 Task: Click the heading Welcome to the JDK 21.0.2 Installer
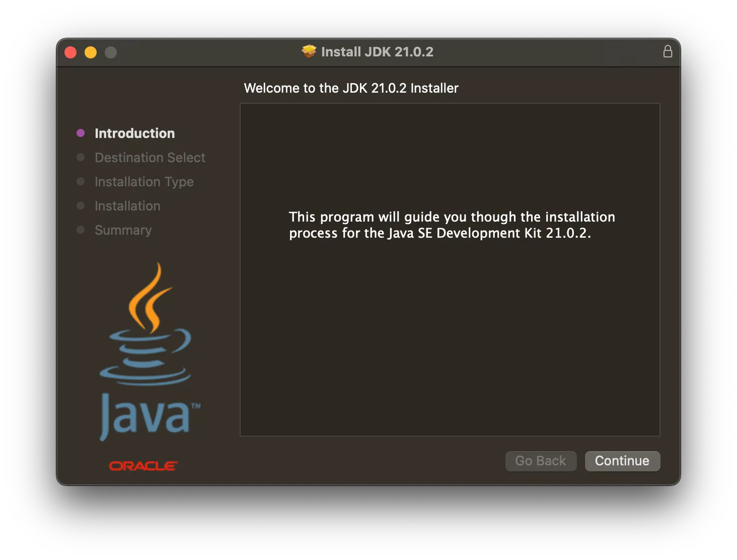click(x=351, y=88)
